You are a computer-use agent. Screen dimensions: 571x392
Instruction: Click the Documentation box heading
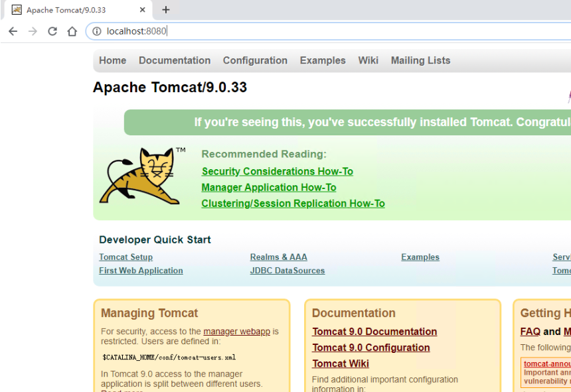pyautogui.click(x=354, y=313)
